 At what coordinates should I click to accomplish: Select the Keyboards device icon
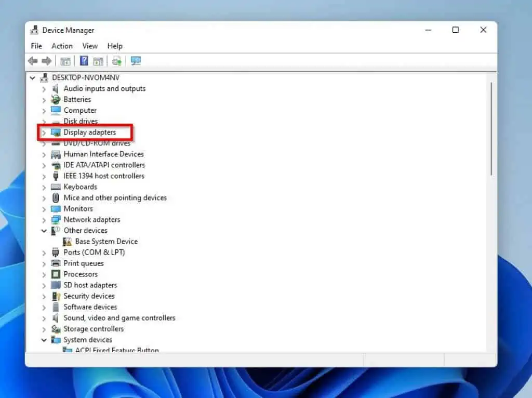[56, 187]
